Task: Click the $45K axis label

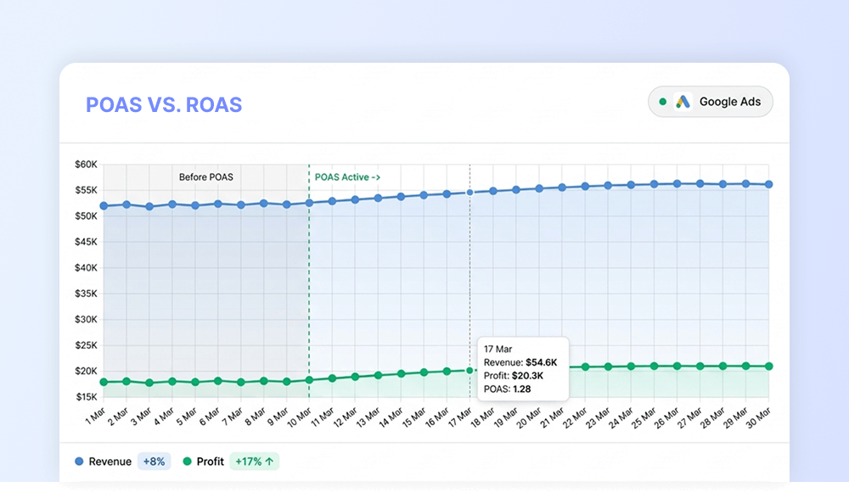Action: (86, 242)
